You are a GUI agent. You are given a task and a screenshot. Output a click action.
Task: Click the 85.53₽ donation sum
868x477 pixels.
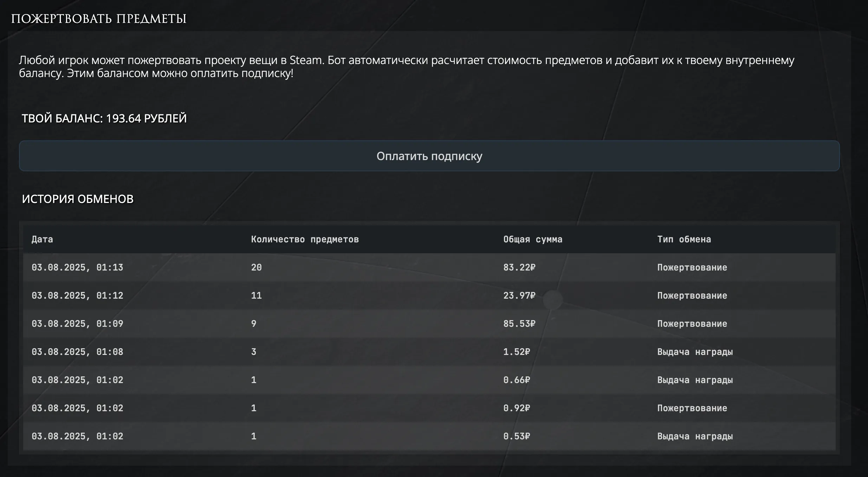[519, 324]
